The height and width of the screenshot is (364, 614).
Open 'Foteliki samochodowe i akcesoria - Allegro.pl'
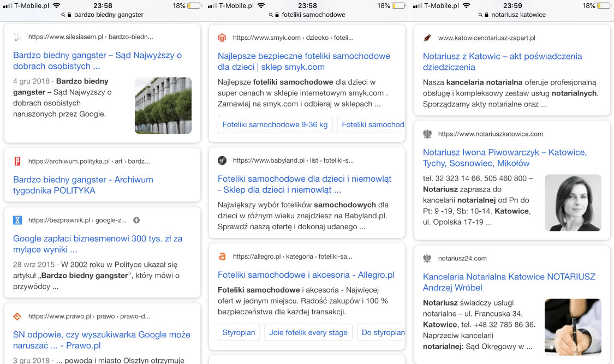(x=306, y=275)
